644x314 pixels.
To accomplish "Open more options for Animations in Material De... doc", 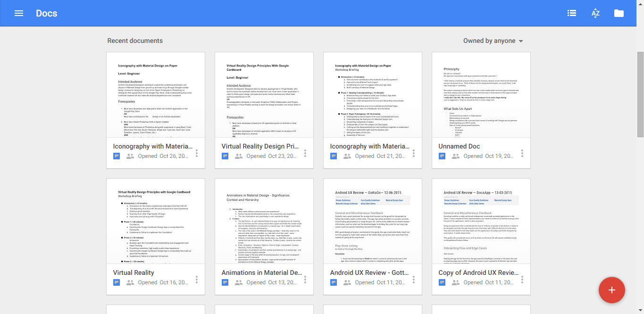I will click(305, 280).
